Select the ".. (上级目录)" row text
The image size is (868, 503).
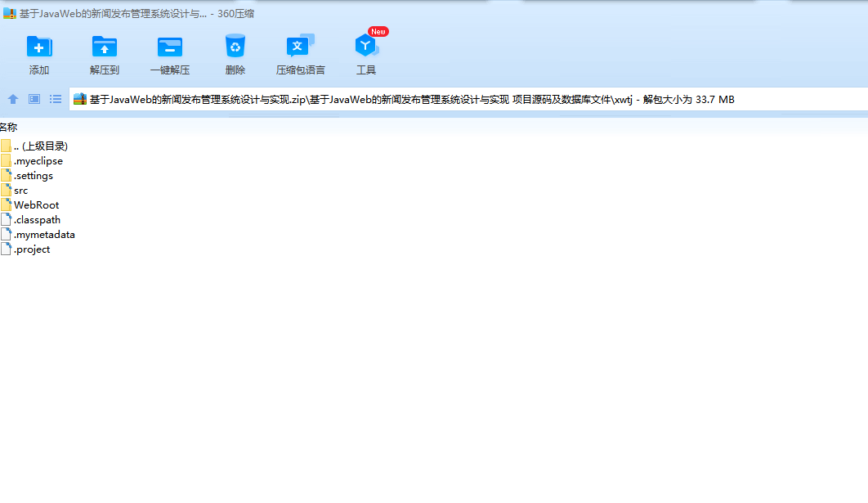pyautogui.click(x=41, y=146)
